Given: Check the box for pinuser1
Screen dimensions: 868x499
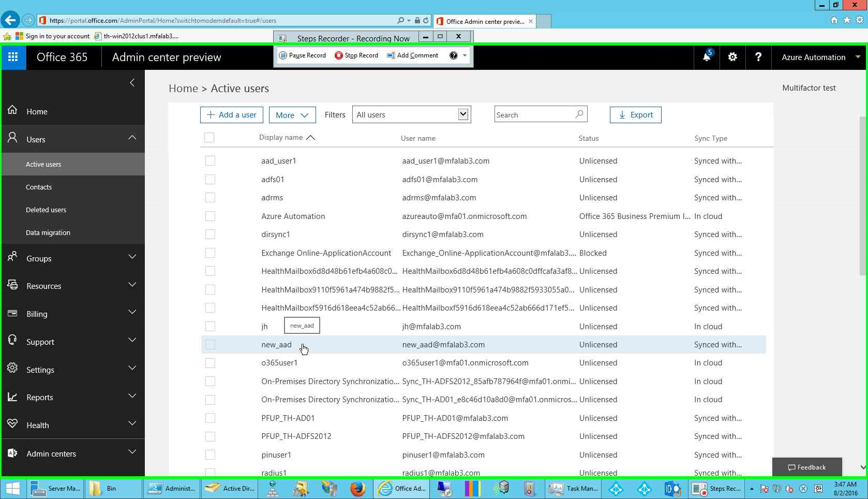Looking at the screenshot, I should 210,455.
